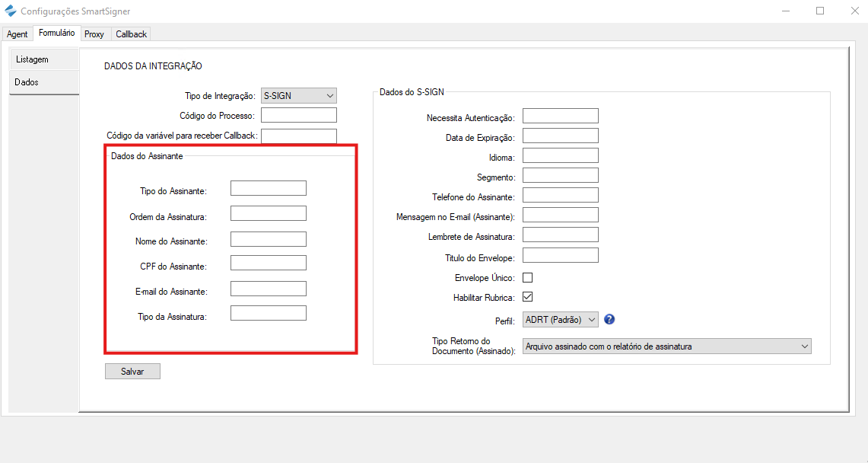Open the Tipo de Integração dropdown

(298, 96)
